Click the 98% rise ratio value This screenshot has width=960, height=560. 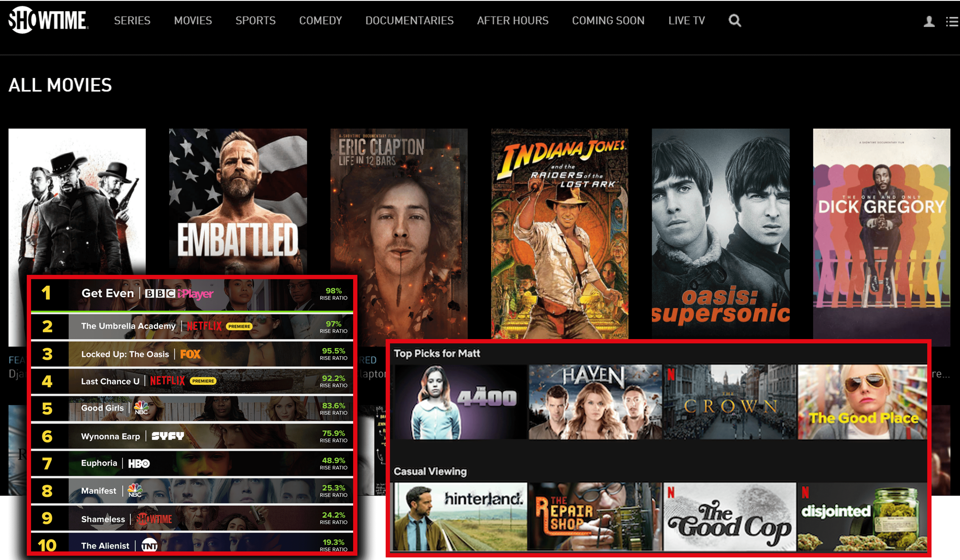coord(333,291)
